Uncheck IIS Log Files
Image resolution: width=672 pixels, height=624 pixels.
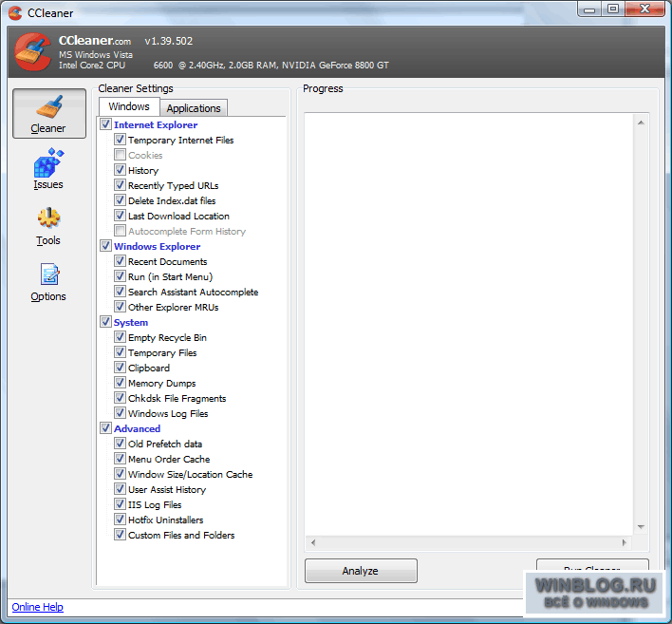click(120, 504)
